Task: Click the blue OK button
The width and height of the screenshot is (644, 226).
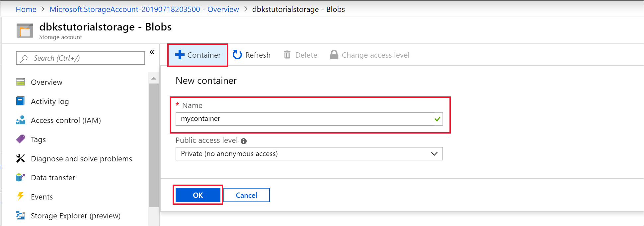Action: point(198,195)
